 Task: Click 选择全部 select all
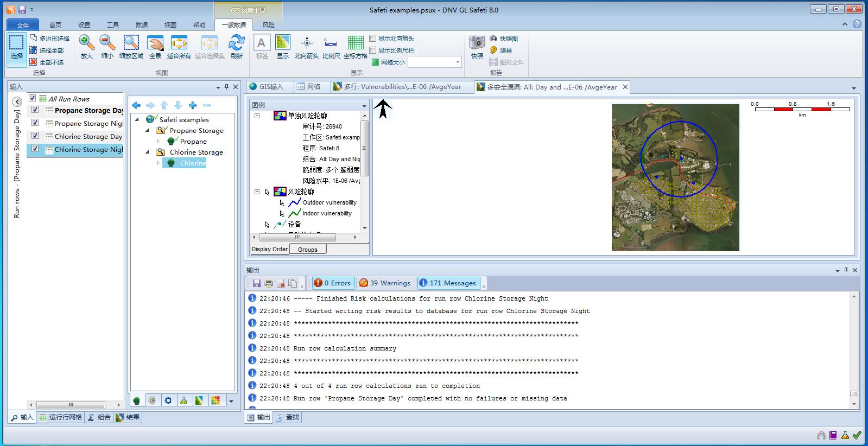coord(47,50)
